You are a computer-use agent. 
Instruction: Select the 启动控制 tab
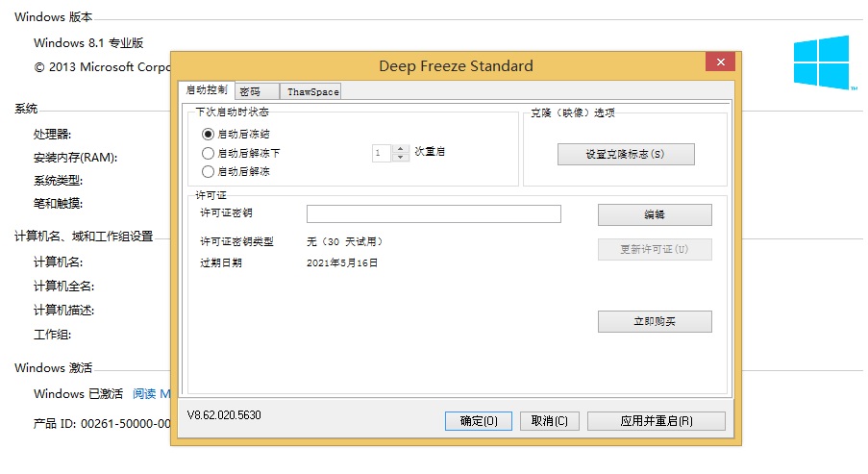[207, 89]
